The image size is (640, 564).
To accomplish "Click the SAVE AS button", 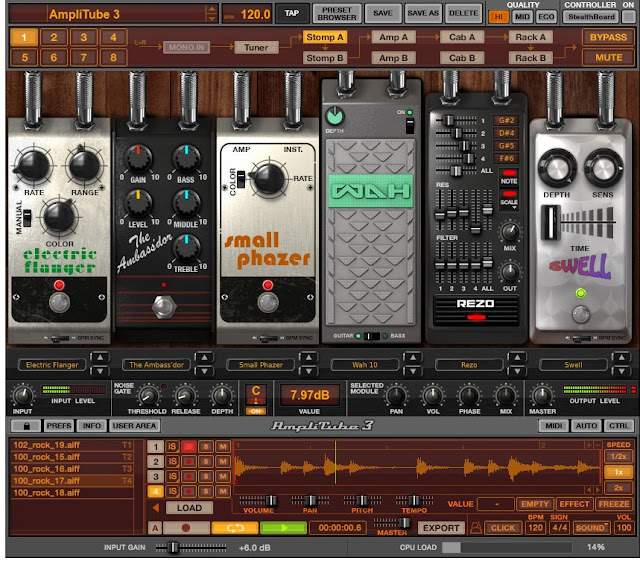I will [x=423, y=13].
